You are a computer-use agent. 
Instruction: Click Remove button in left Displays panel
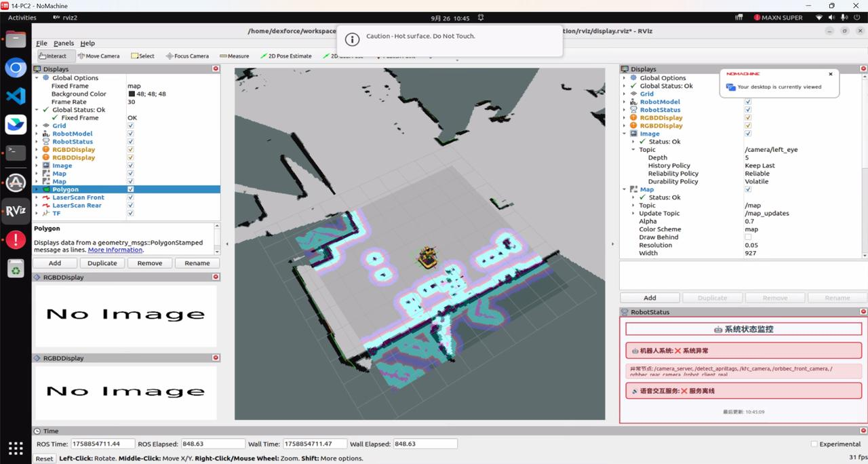tap(150, 263)
